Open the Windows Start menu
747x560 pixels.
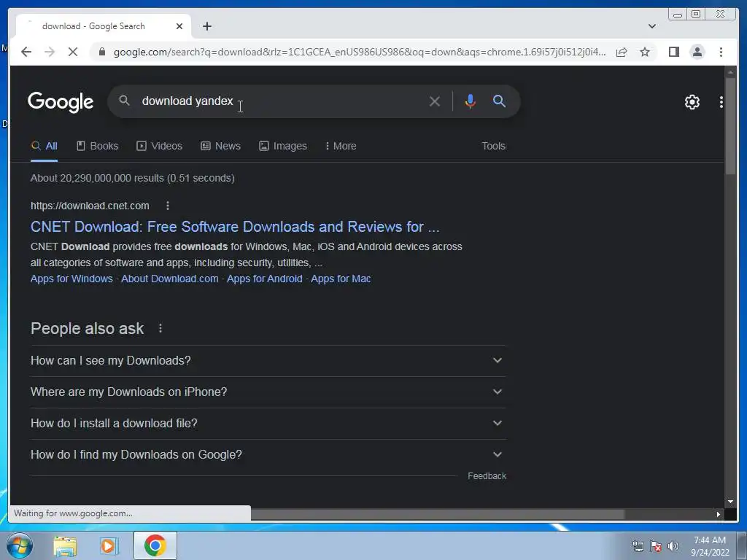pos(19,545)
